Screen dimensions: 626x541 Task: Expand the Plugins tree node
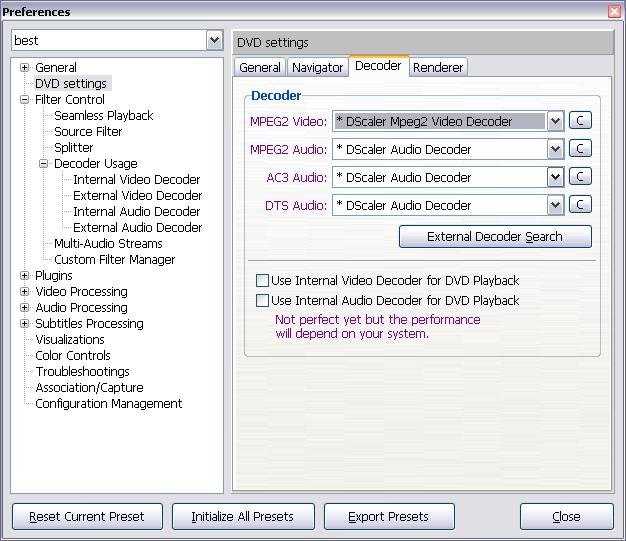25,276
